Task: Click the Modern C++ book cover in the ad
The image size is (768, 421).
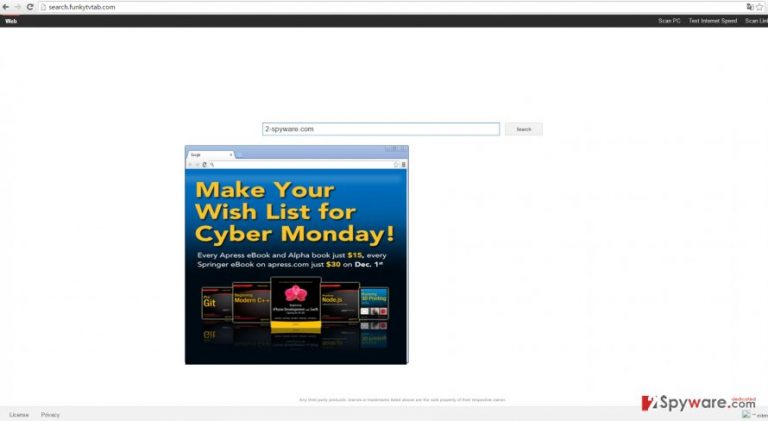Action: point(251,303)
